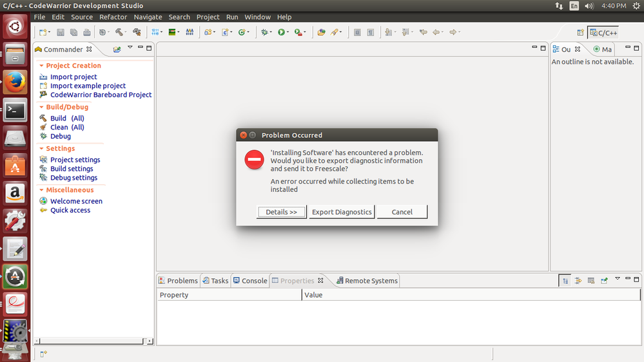Open the Navigate menu
644x362 pixels.
coord(148,17)
